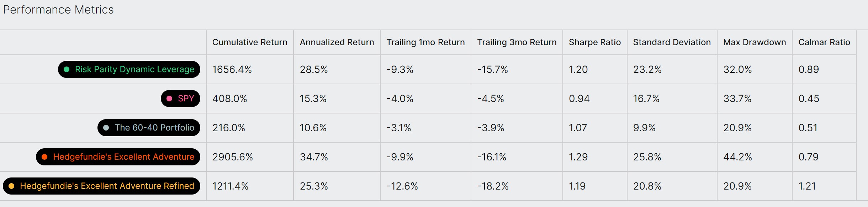Click orange dot on Hedgefundie's Excellent Adventure
The width and height of the screenshot is (868, 207).
(44, 157)
